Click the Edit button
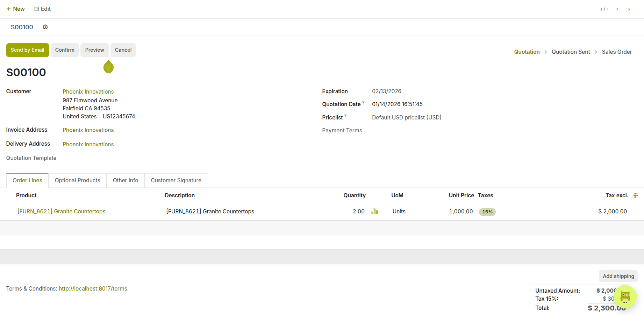This screenshot has width=644, height=315. pos(42,9)
